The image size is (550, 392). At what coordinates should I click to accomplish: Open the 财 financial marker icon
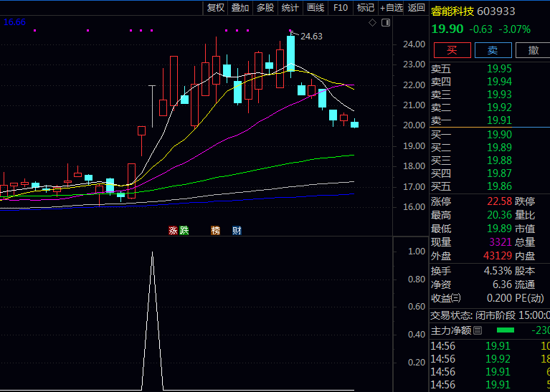[x=237, y=231]
